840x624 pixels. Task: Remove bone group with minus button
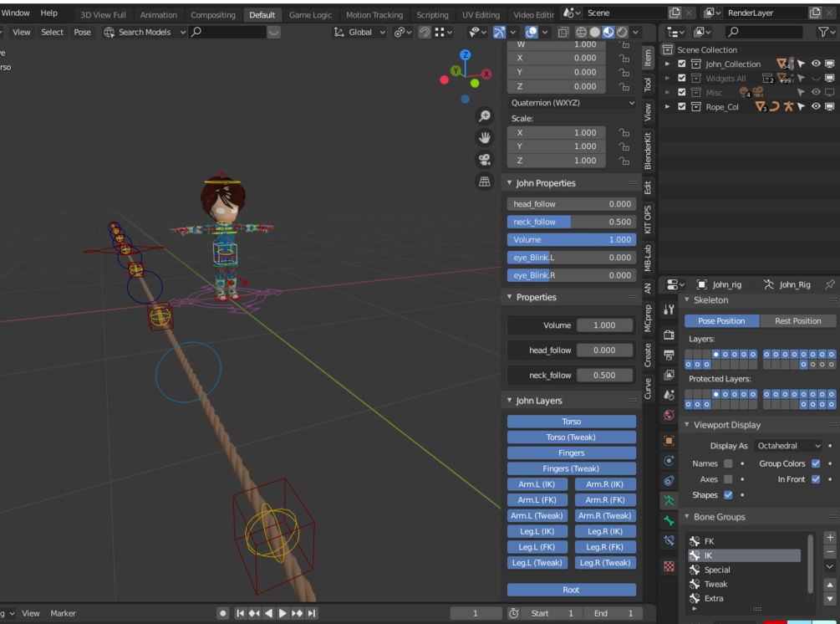[x=830, y=551]
